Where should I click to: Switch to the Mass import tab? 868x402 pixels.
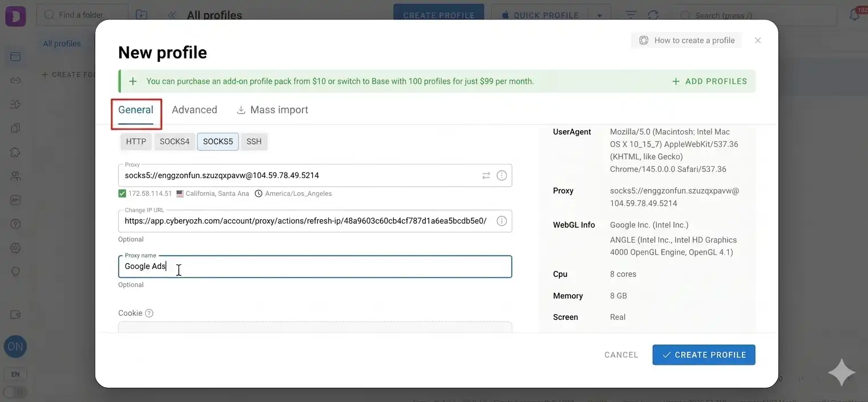click(272, 110)
